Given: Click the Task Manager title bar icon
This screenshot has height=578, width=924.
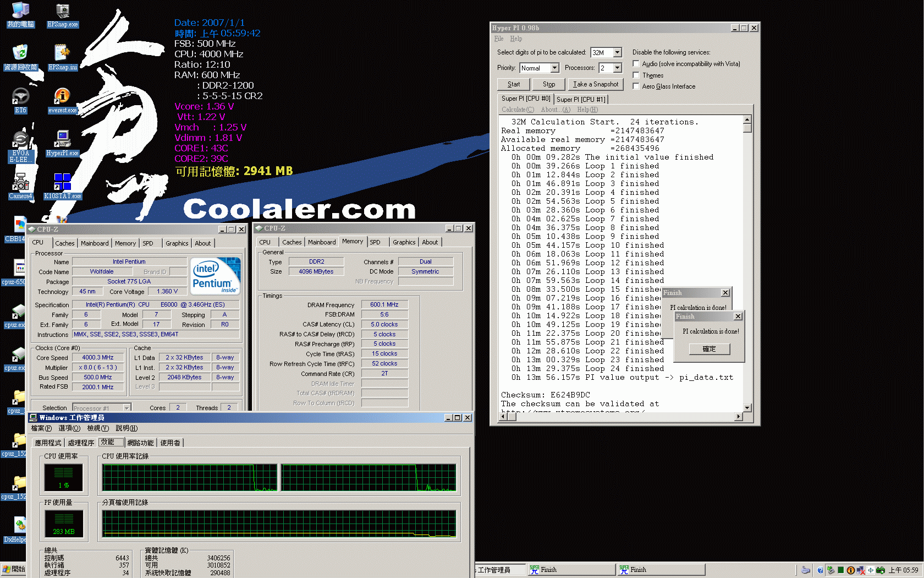Looking at the screenshot, I should click(34, 418).
